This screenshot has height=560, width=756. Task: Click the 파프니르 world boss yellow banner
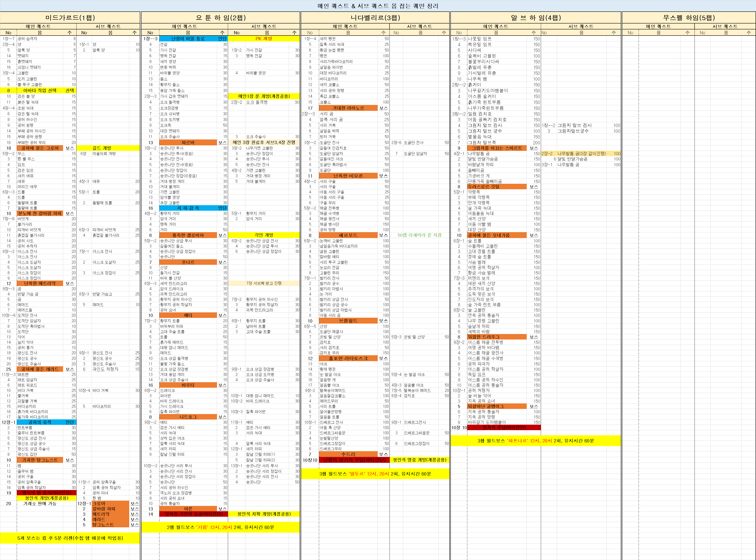point(536,441)
